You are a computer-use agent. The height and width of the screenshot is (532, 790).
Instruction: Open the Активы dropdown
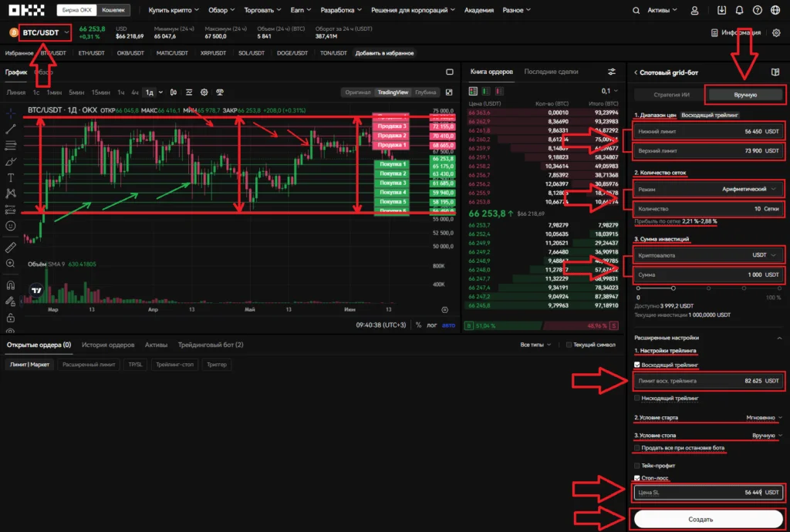click(662, 10)
